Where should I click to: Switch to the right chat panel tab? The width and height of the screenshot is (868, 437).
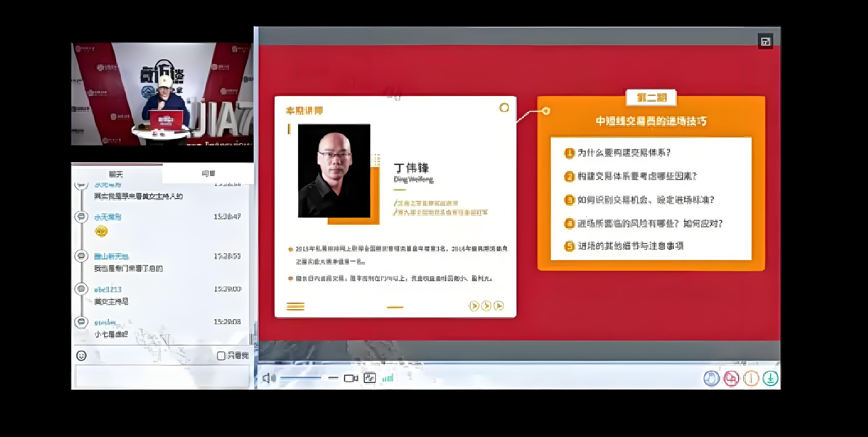[x=208, y=173]
